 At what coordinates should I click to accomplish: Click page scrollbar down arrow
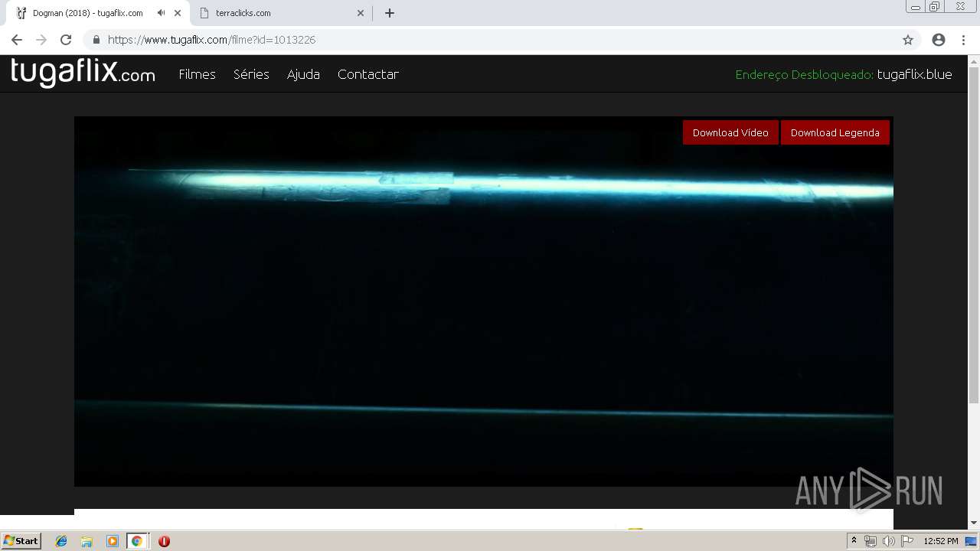[x=974, y=523]
